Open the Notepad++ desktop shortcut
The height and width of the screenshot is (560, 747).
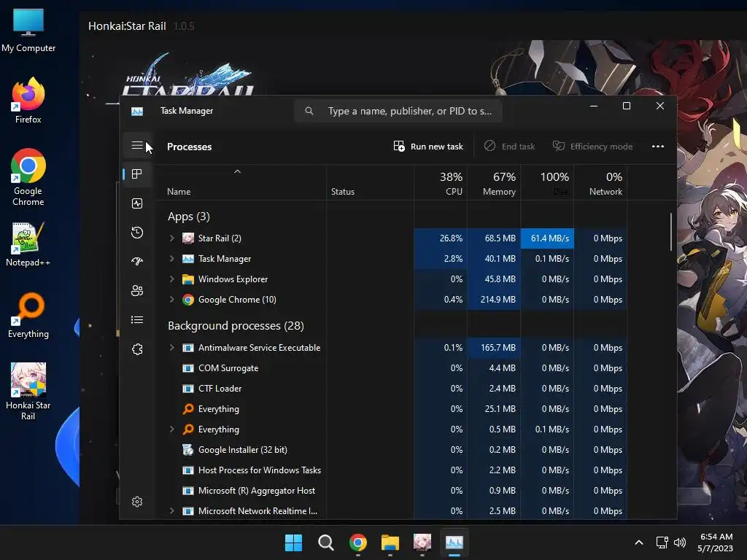tap(28, 244)
